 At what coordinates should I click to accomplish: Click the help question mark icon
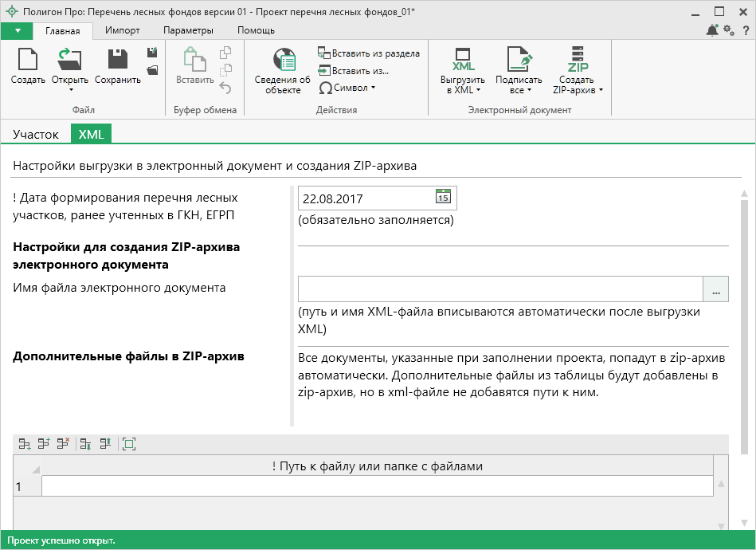745,30
